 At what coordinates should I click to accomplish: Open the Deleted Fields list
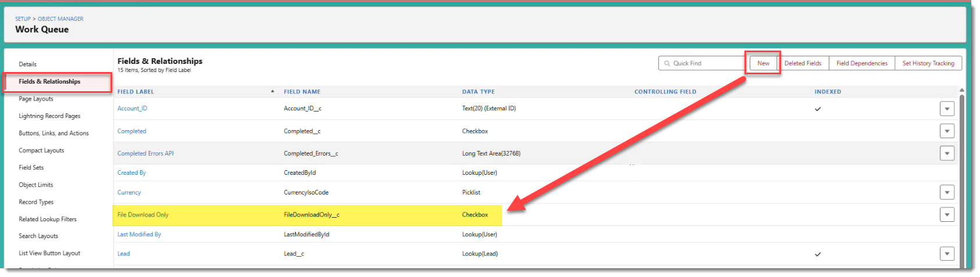[803, 63]
